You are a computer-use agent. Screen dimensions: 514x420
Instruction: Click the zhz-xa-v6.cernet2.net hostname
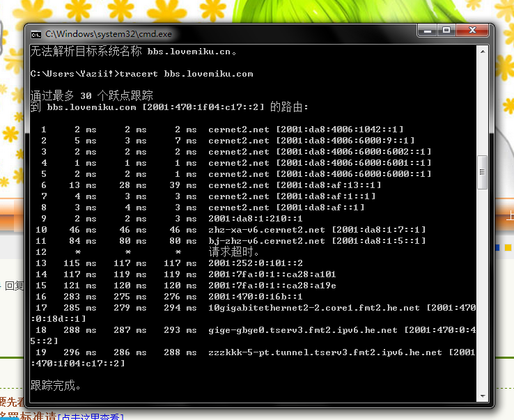coord(267,230)
